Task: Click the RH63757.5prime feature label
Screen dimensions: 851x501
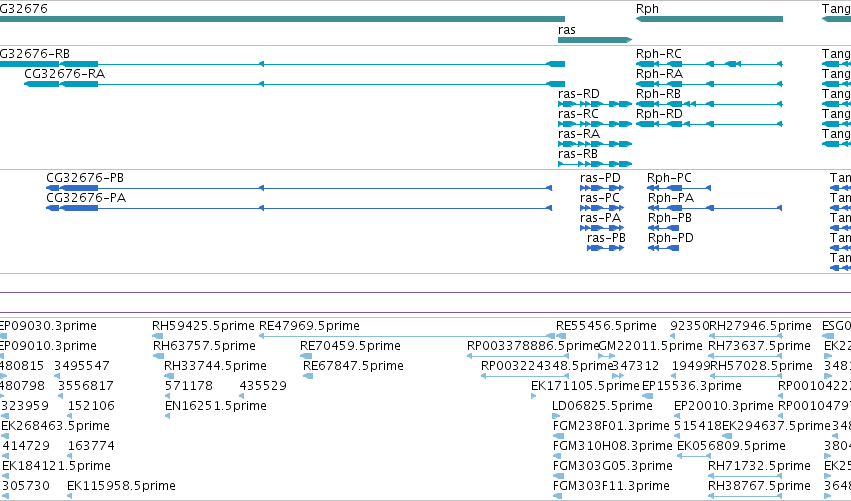Action: point(204,346)
